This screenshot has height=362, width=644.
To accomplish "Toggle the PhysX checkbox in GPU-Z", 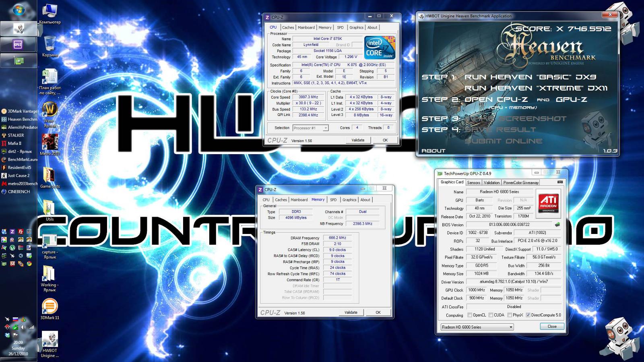I will 510,315.
